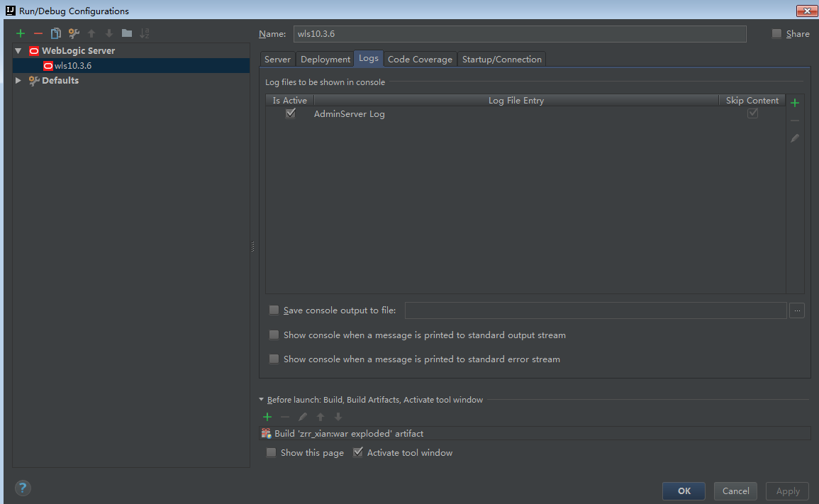The height and width of the screenshot is (504, 819).
Task: Move before-launch task down arrow
Action: tap(338, 417)
